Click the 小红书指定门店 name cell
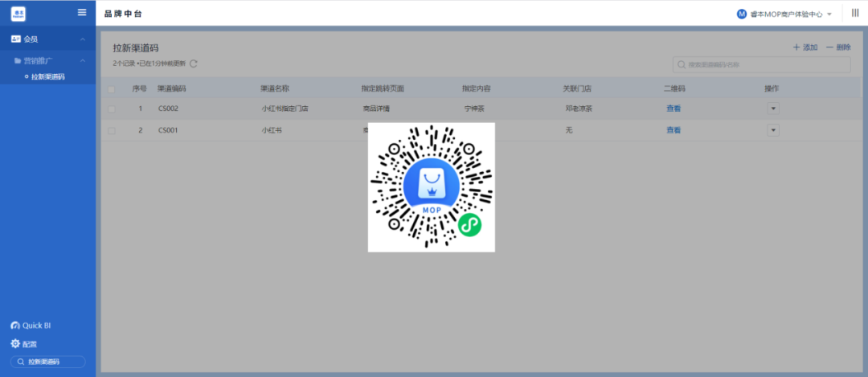The image size is (868, 377). point(285,109)
